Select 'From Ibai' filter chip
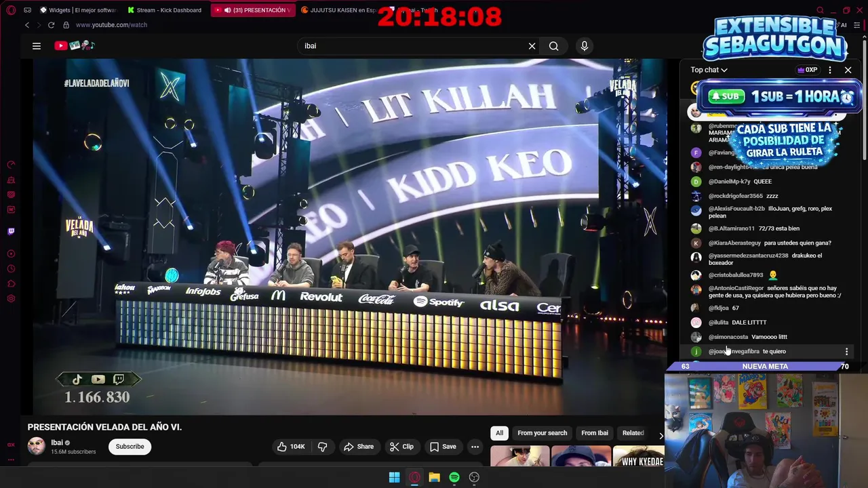868x488 pixels. 595,433
